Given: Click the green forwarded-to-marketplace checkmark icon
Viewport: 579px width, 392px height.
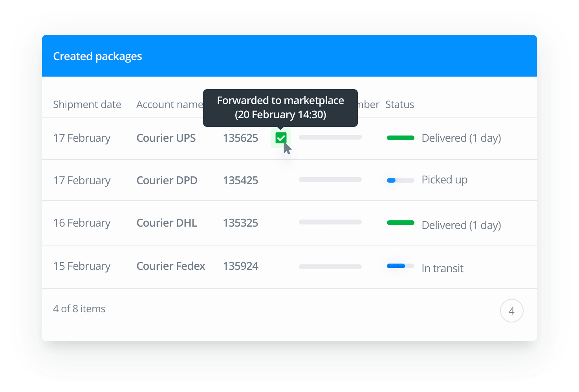Looking at the screenshot, I should click(281, 138).
